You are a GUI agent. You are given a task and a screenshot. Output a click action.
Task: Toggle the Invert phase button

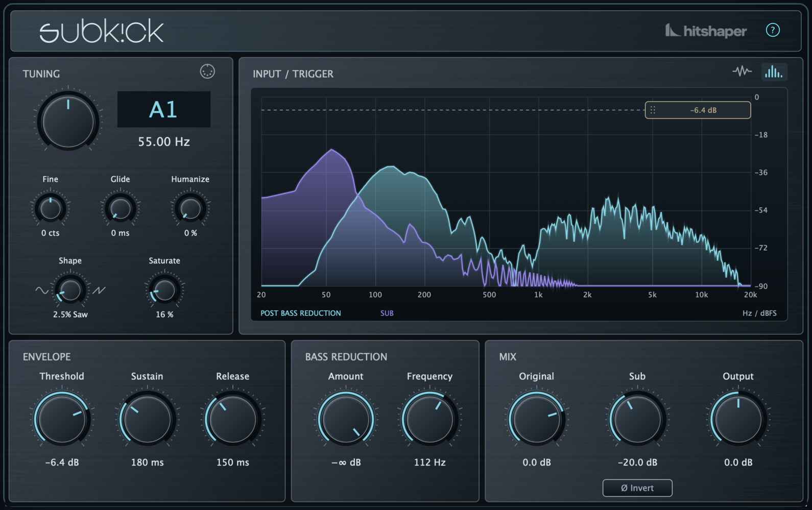pos(637,488)
